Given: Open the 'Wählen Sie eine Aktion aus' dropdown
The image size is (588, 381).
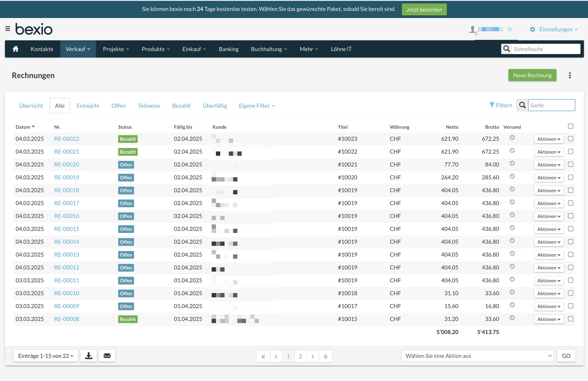Looking at the screenshot, I should pos(477,356).
